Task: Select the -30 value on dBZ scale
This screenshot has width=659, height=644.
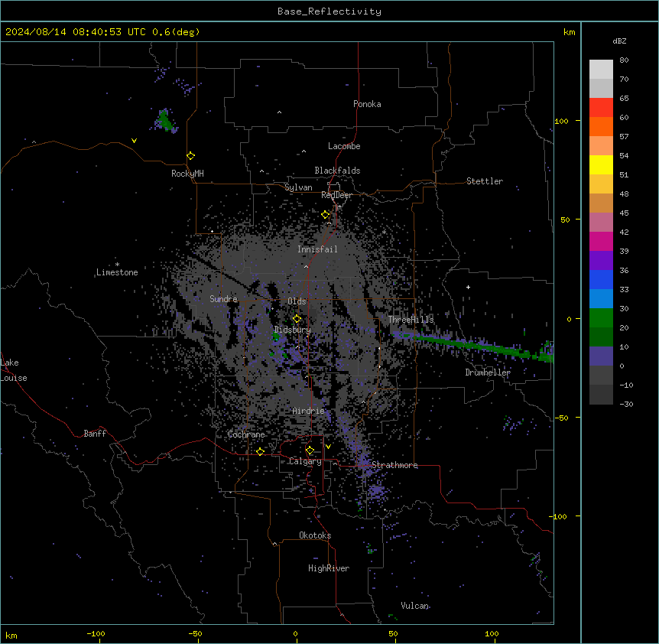Action: pos(626,404)
